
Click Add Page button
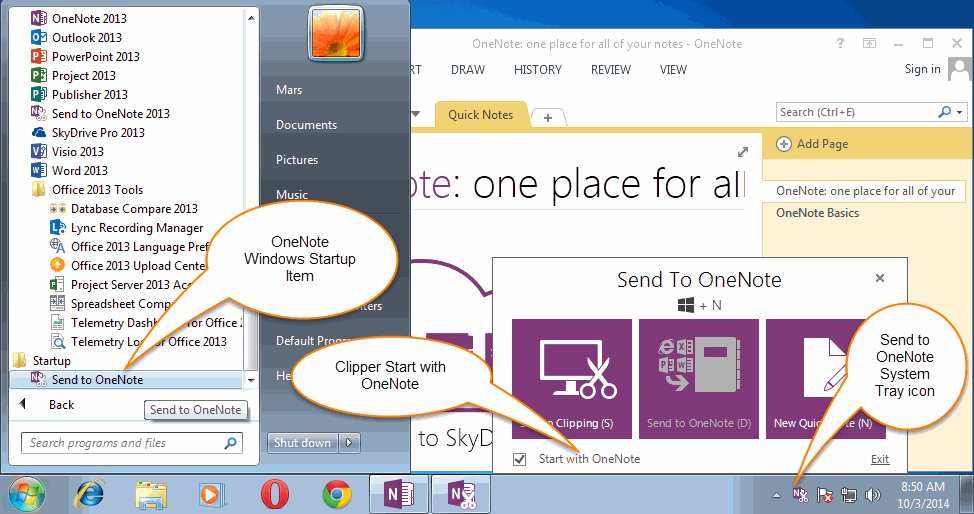pos(812,144)
